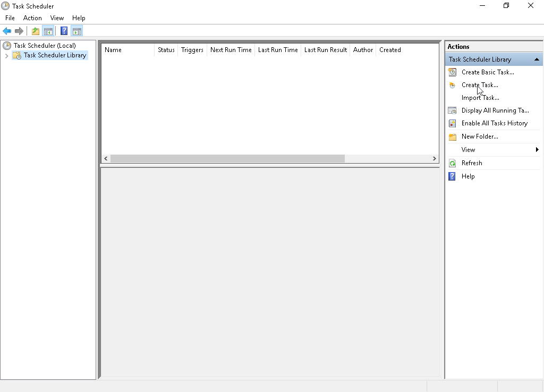Click the horizontal scrollbar right arrow
This screenshot has width=544, height=392.
click(x=434, y=158)
